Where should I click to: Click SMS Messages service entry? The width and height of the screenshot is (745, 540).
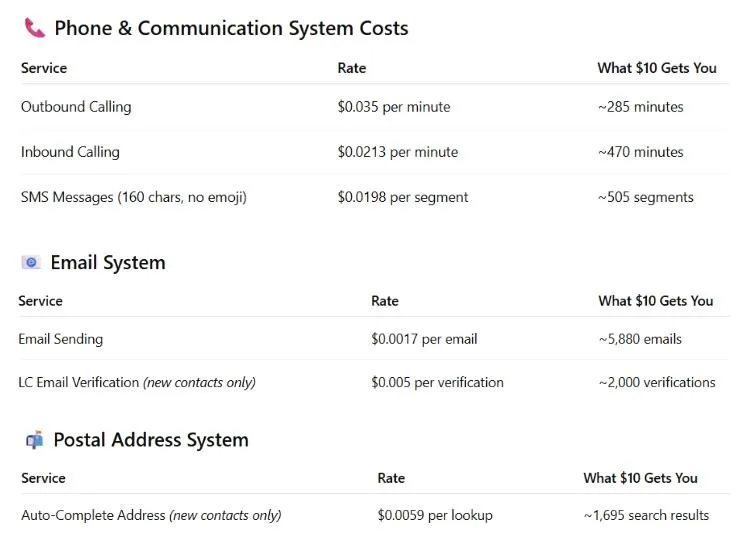coord(134,197)
